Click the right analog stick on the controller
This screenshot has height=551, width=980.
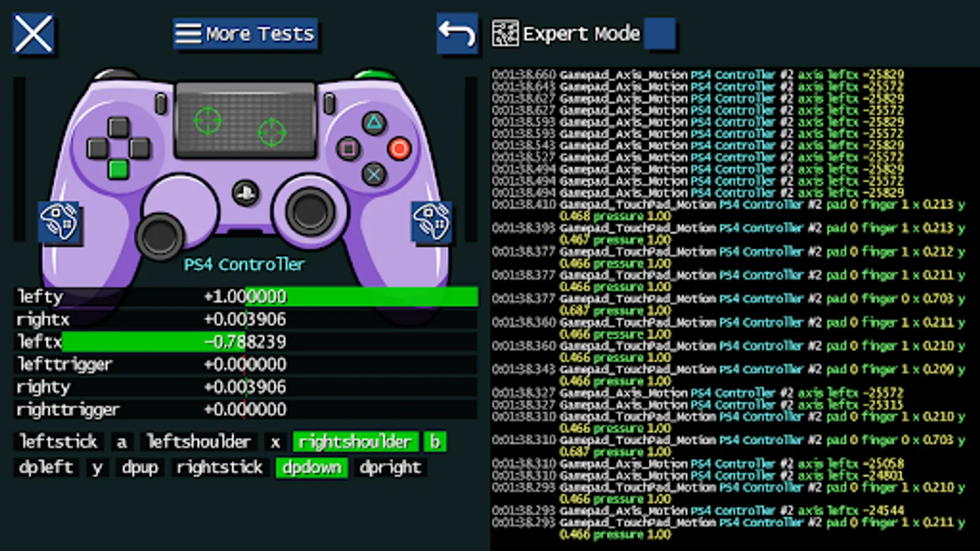coord(311,211)
